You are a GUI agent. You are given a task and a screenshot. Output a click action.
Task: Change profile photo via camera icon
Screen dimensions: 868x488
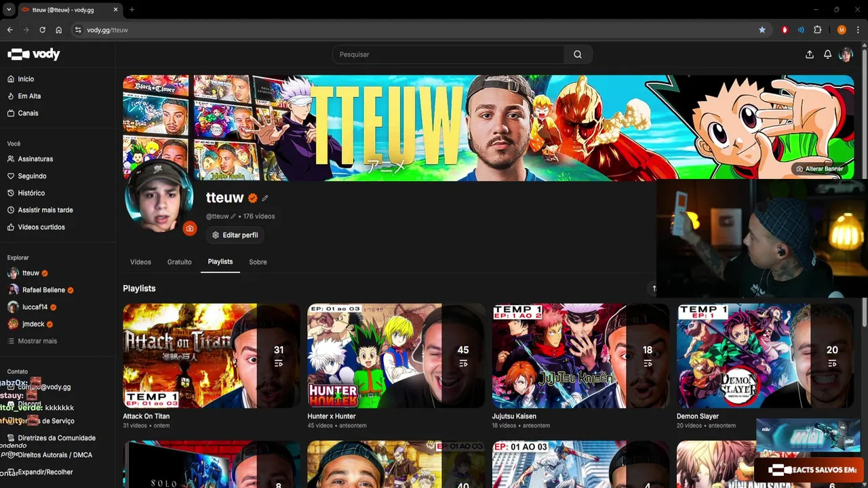tap(189, 228)
